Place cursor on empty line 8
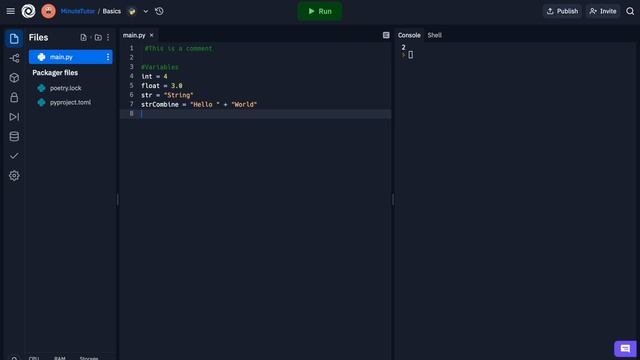Image resolution: width=640 pixels, height=360 pixels. tap(256, 114)
